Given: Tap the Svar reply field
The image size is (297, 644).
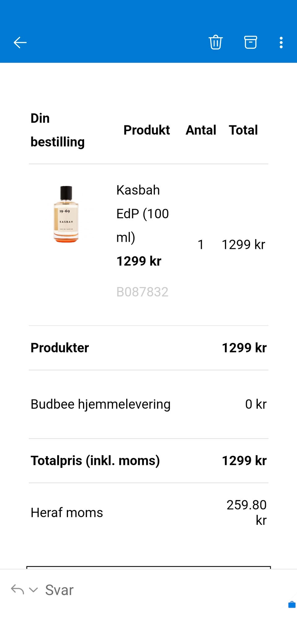Looking at the screenshot, I should (x=59, y=590).
